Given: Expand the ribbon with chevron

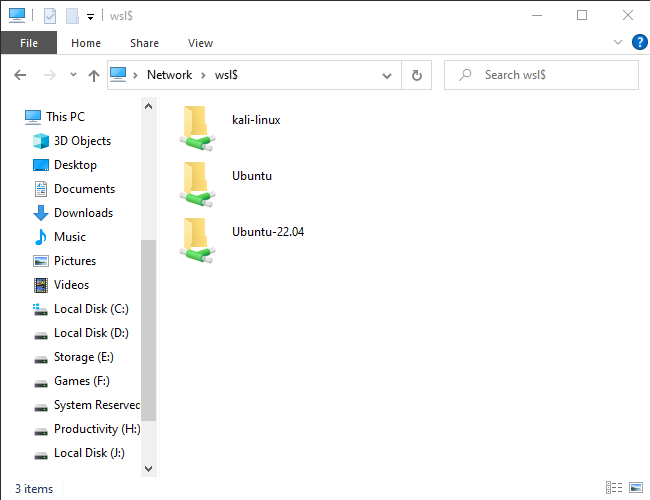Looking at the screenshot, I should tap(618, 42).
